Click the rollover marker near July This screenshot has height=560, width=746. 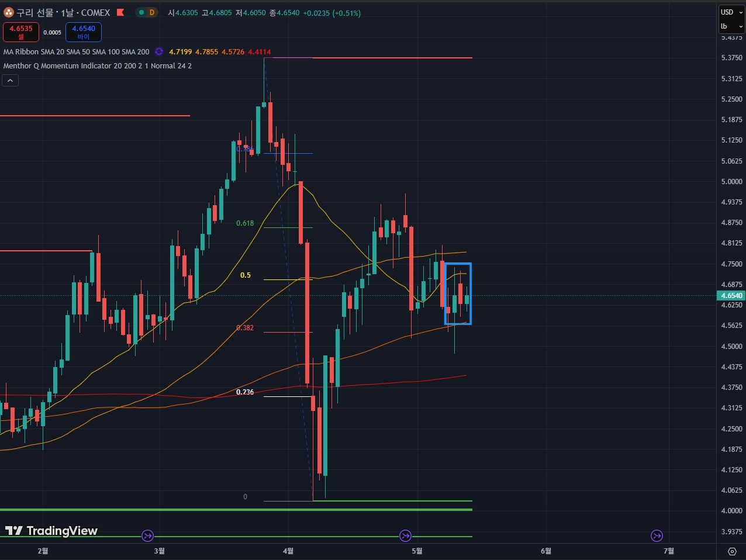click(x=657, y=535)
